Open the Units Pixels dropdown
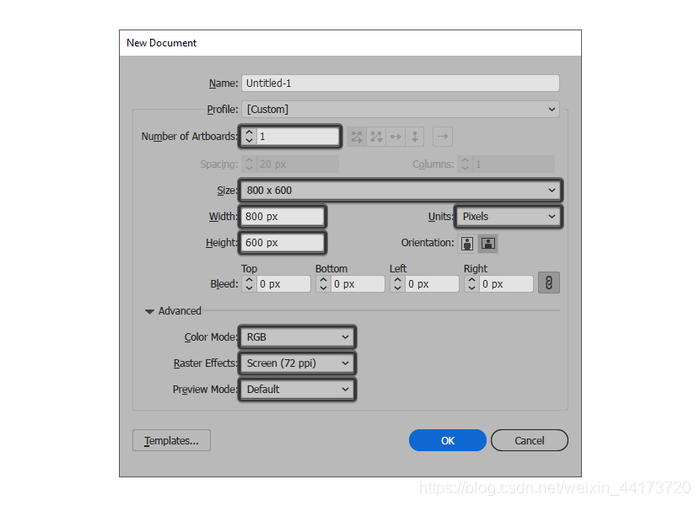Image resolution: width=700 pixels, height=506 pixels. click(508, 216)
